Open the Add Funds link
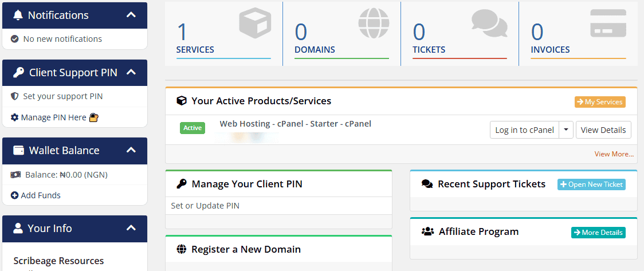Screen dimensions: 644x271 tap(41, 195)
